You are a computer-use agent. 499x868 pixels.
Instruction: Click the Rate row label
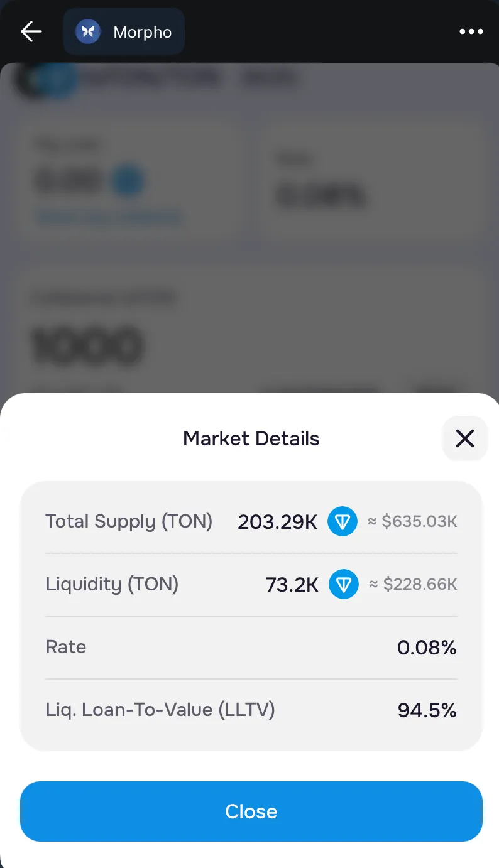(x=66, y=647)
